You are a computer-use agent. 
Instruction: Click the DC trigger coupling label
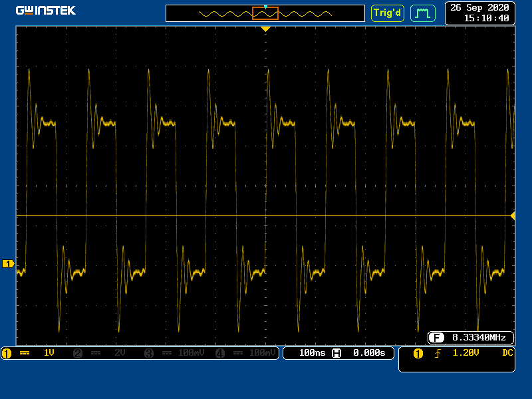click(x=508, y=353)
